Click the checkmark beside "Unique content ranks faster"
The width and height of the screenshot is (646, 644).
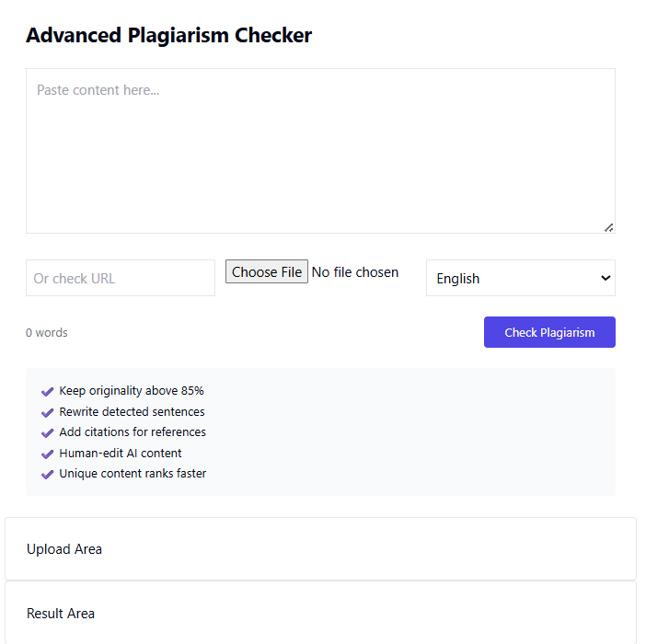(x=48, y=474)
